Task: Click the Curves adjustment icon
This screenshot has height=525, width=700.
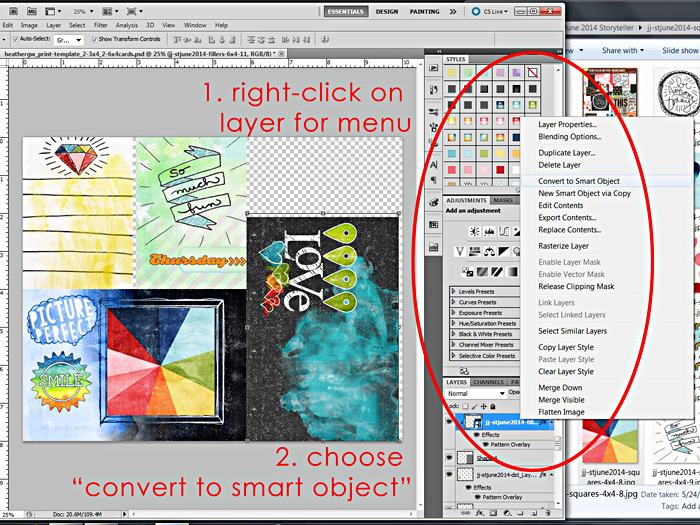Action: pos(504,231)
